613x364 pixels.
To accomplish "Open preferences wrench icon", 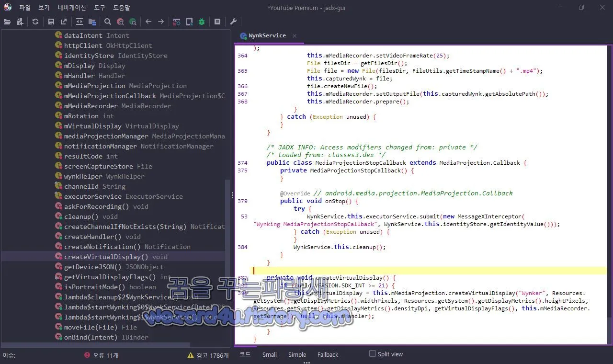I will (233, 22).
